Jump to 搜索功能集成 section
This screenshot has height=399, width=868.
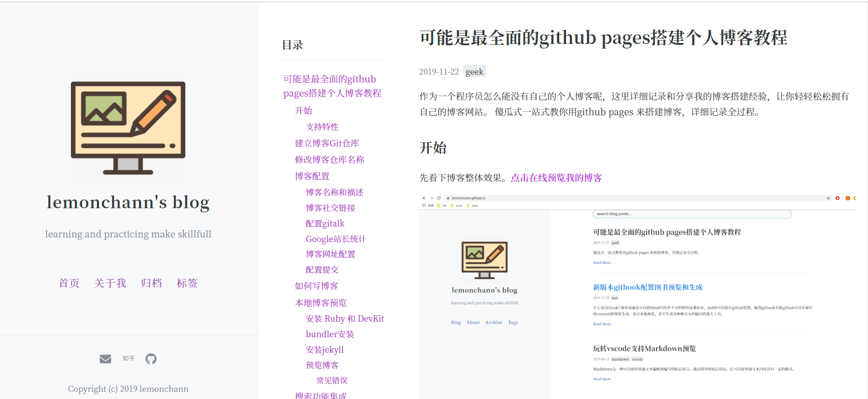coord(321,395)
